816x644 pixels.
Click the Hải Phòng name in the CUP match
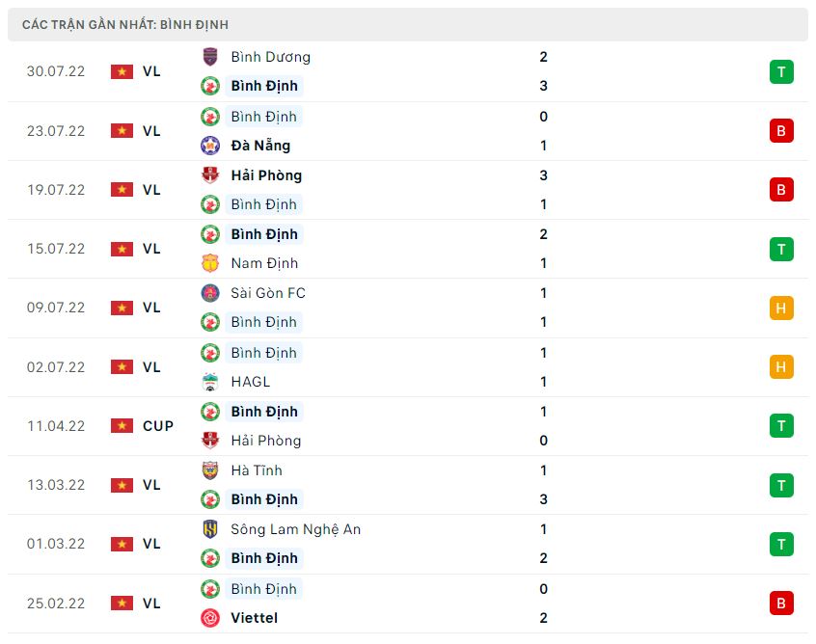265,441
